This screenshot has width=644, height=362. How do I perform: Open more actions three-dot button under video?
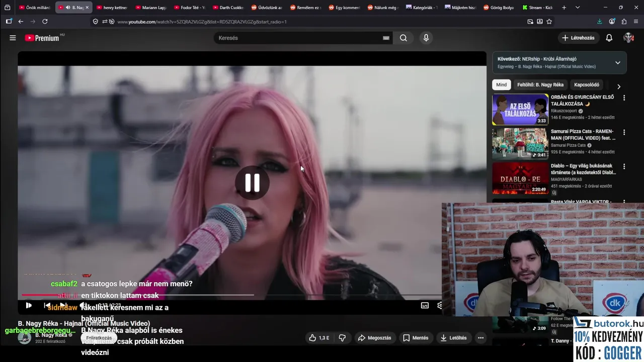pyautogui.click(x=481, y=338)
